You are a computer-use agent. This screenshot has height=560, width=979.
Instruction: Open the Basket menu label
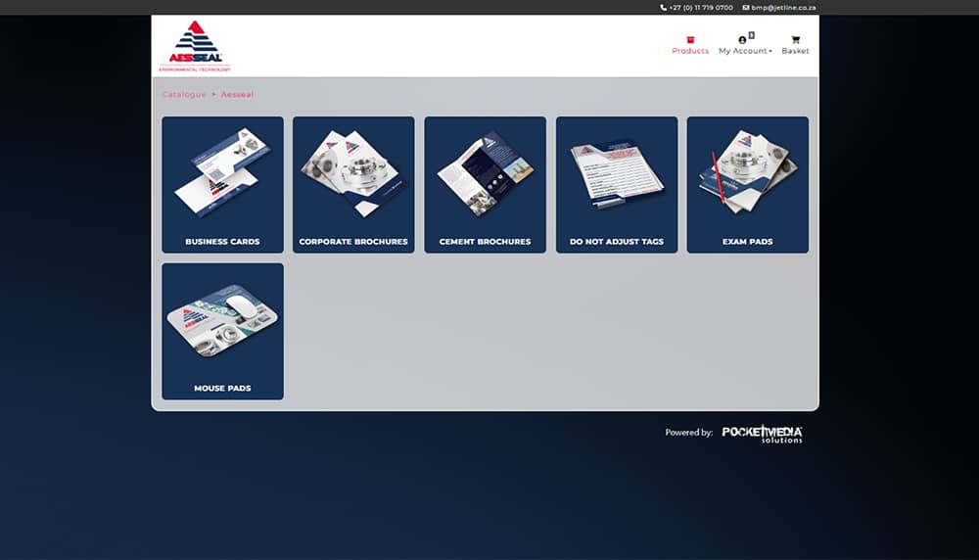click(795, 51)
